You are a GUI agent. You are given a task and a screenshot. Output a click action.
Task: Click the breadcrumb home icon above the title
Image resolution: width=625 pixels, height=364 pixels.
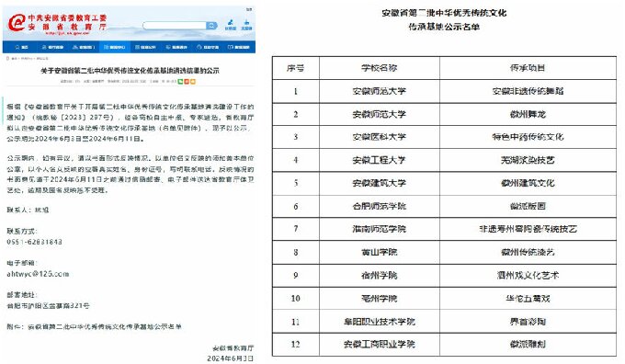(x=7, y=59)
